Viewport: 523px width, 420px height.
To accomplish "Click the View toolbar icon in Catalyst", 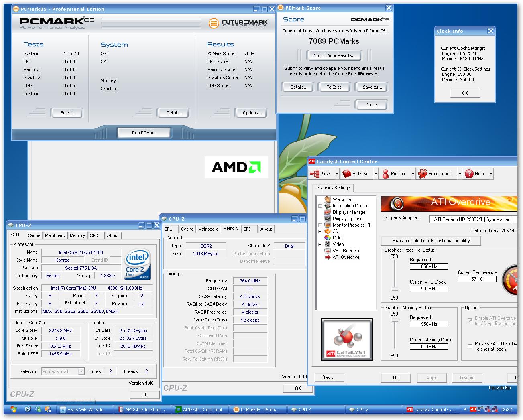I will click(315, 174).
